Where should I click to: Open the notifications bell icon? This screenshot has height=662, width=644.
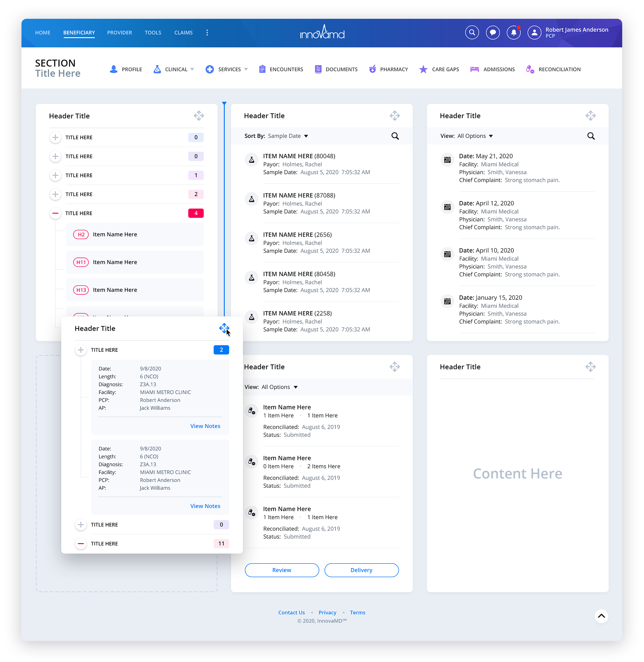(x=513, y=33)
